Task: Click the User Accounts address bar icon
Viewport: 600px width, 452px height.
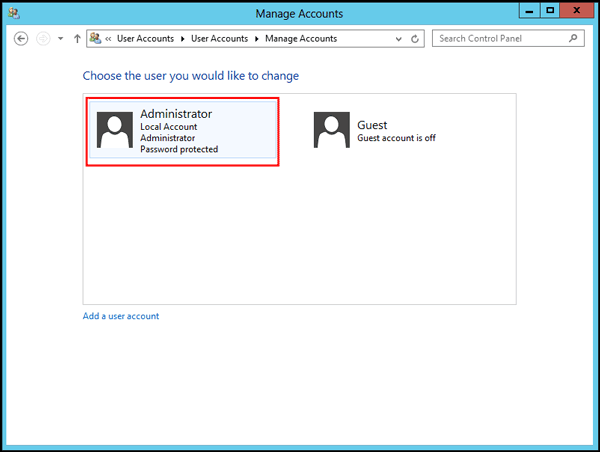Action: 95,38
